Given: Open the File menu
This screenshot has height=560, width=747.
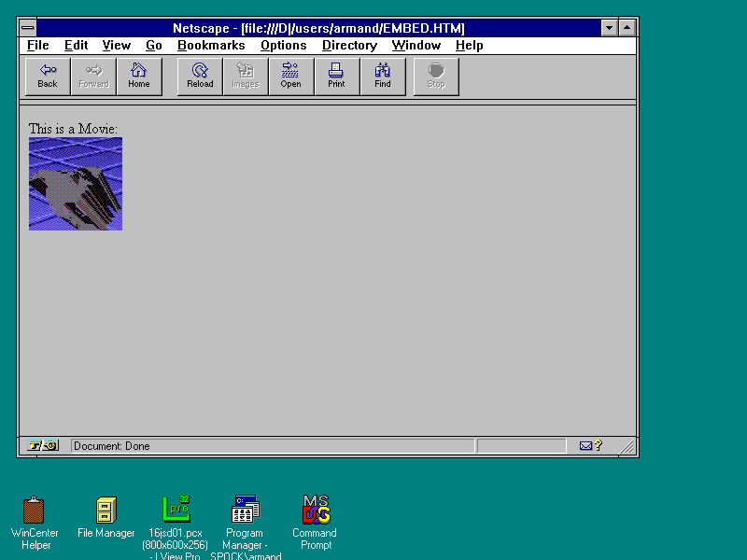Looking at the screenshot, I should click(37, 45).
